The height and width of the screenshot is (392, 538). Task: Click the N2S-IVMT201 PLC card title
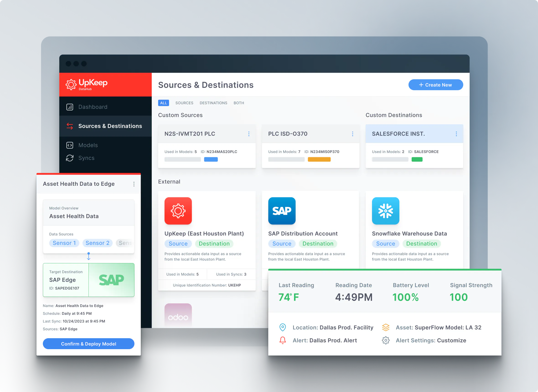190,134
